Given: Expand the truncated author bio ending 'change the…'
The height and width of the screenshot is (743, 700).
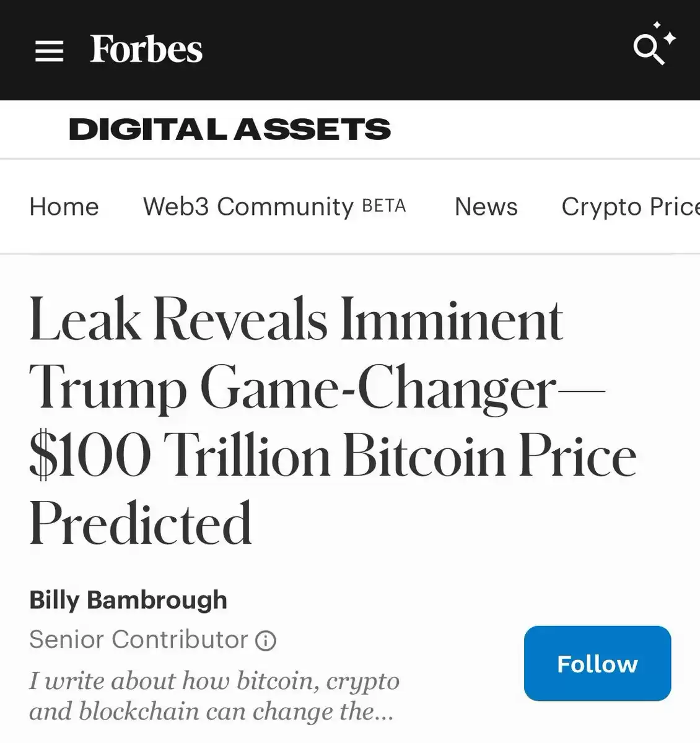Looking at the screenshot, I should [x=211, y=711].
